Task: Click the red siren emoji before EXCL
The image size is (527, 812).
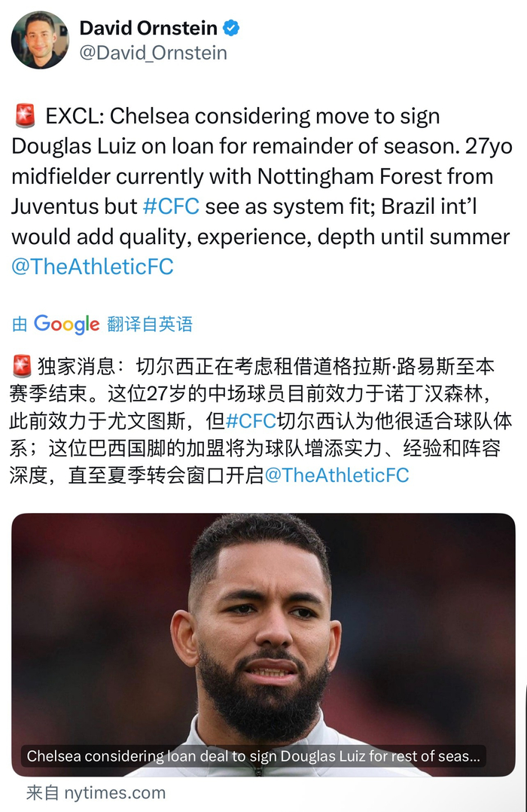Action: [24, 117]
